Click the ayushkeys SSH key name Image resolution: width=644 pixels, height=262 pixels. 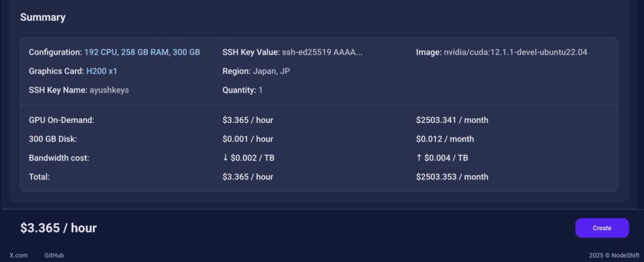pyautogui.click(x=109, y=90)
